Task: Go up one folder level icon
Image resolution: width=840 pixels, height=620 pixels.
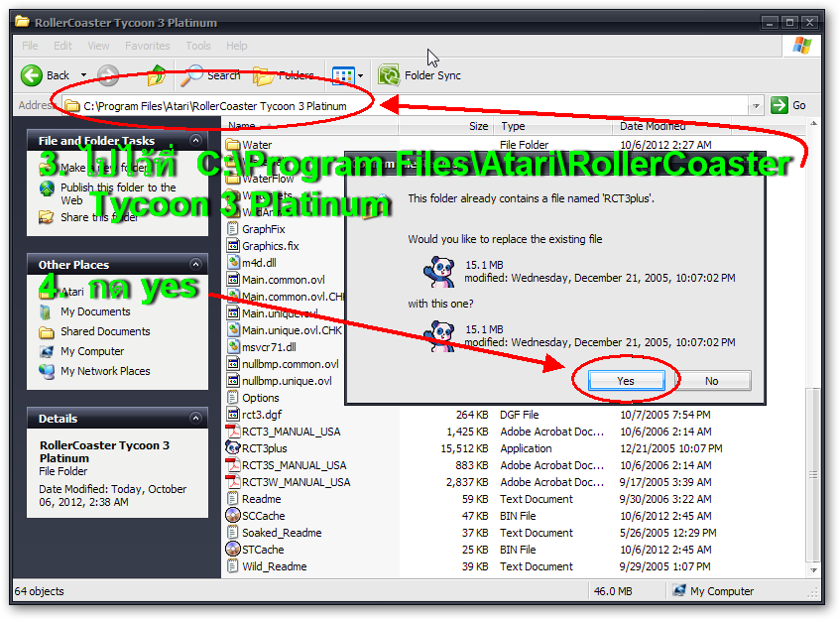Action: pyautogui.click(x=157, y=75)
